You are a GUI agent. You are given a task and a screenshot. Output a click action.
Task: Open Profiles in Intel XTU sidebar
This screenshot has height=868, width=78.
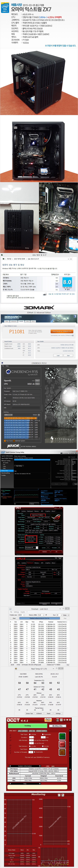[3, 475]
